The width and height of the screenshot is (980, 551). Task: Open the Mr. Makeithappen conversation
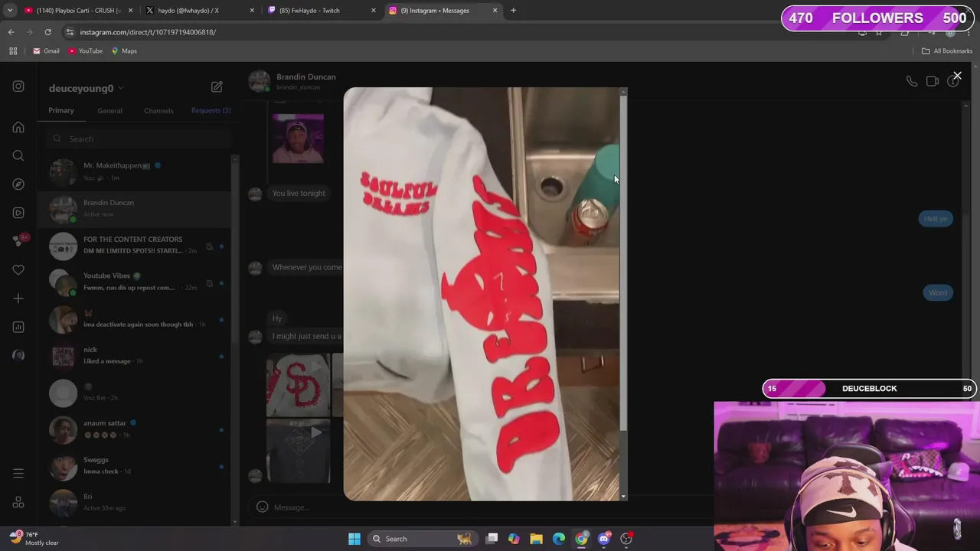(x=135, y=171)
